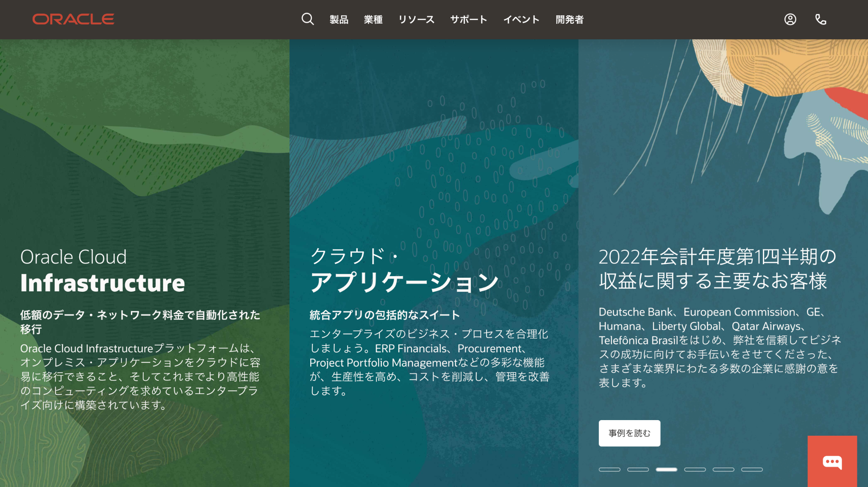Click the 2022年会計年度第1四半期 headline
The height and width of the screenshot is (487, 868).
point(718,268)
